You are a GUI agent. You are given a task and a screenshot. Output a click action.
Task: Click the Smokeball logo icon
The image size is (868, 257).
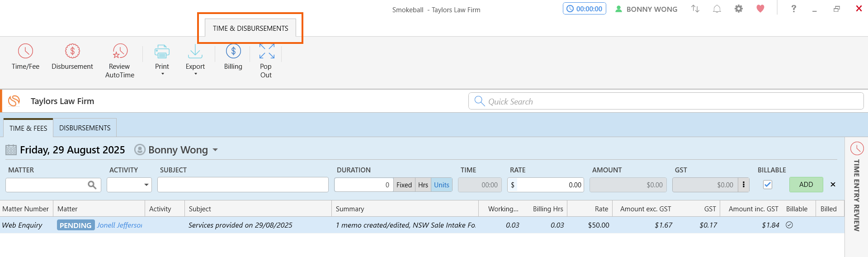(14, 101)
